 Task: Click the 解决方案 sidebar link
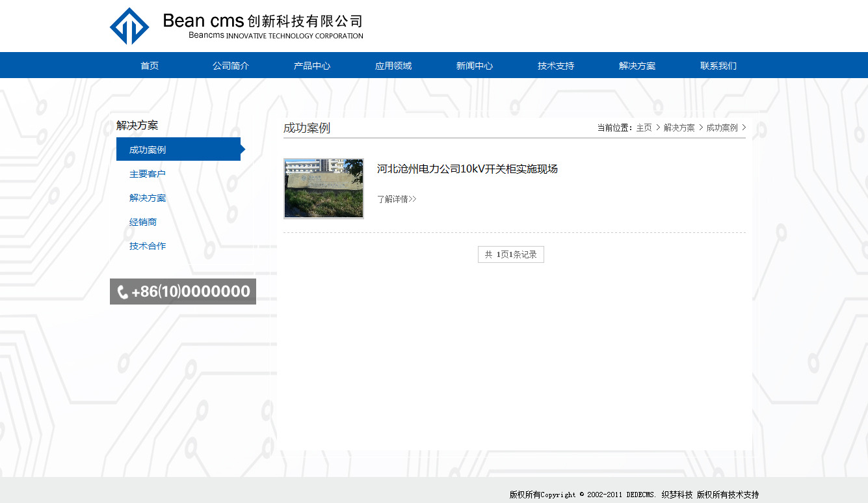148,198
